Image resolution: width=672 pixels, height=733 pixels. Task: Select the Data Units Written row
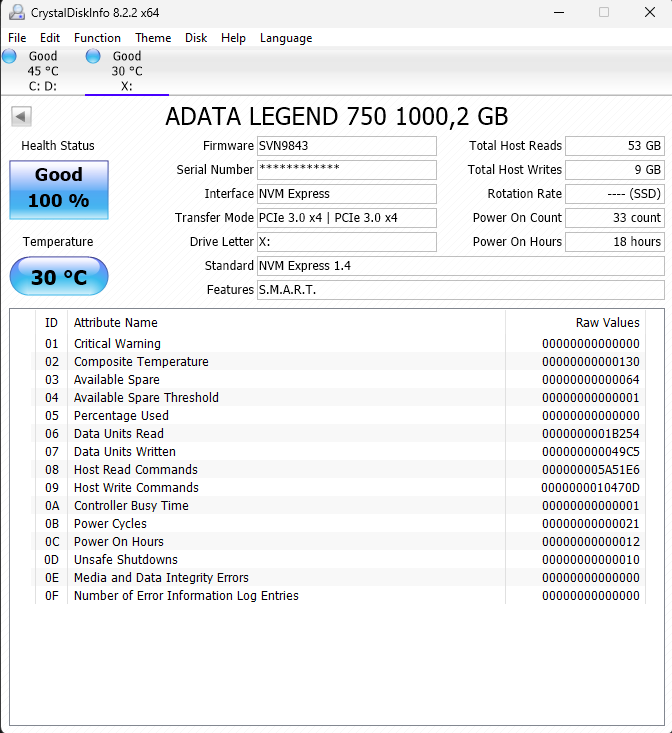338,452
